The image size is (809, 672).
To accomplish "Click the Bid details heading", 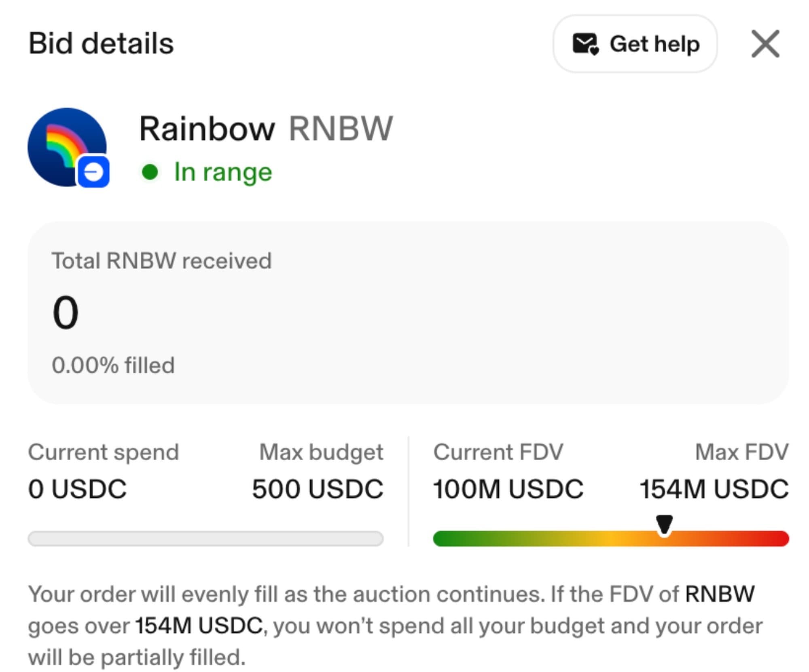I will click(x=101, y=43).
